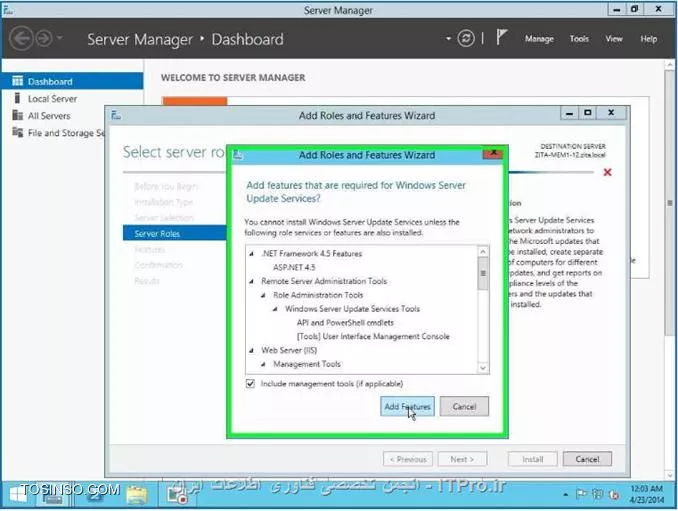
Task: Click the feature list scrollbar thumb
Action: [483, 273]
